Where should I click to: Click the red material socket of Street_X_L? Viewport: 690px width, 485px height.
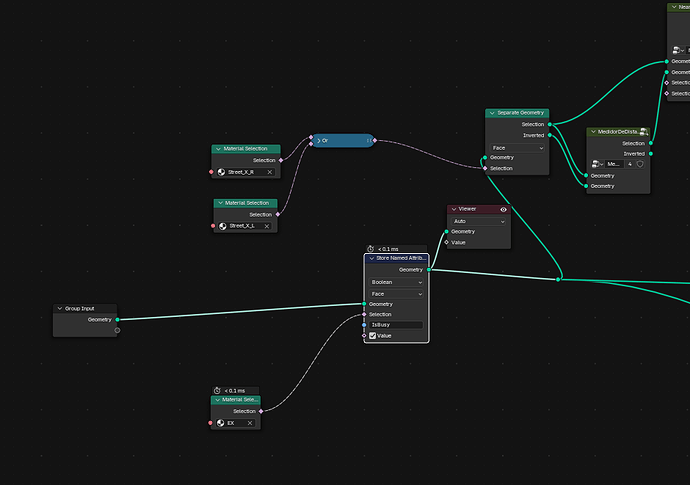[213, 226]
